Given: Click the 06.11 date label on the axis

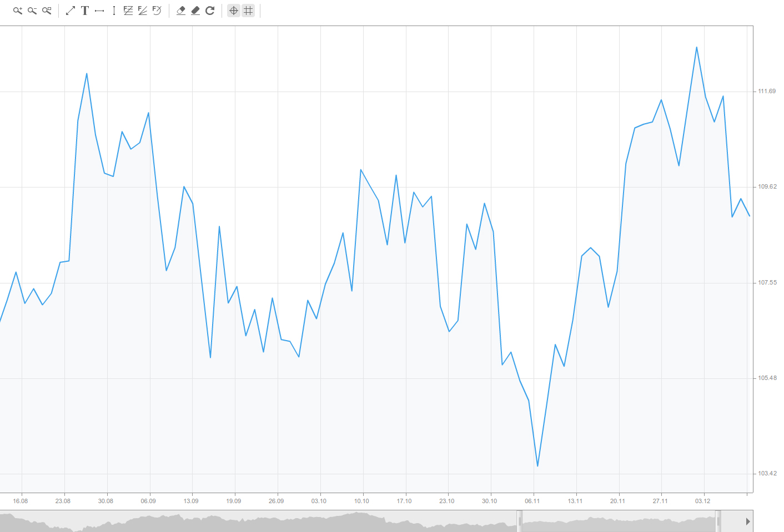Looking at the screenshot, I should 533,501.
